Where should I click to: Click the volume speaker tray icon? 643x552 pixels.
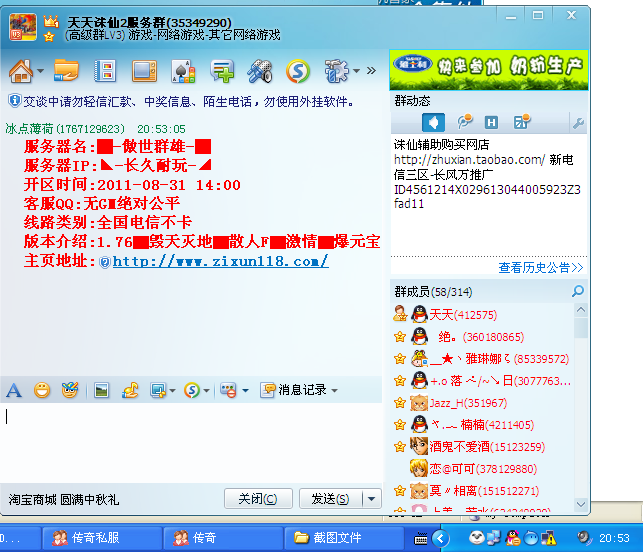(x=584, y=537)
